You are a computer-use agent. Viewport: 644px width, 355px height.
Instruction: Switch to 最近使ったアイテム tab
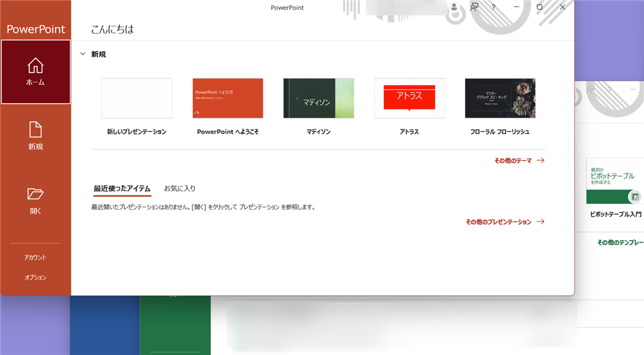122,188
